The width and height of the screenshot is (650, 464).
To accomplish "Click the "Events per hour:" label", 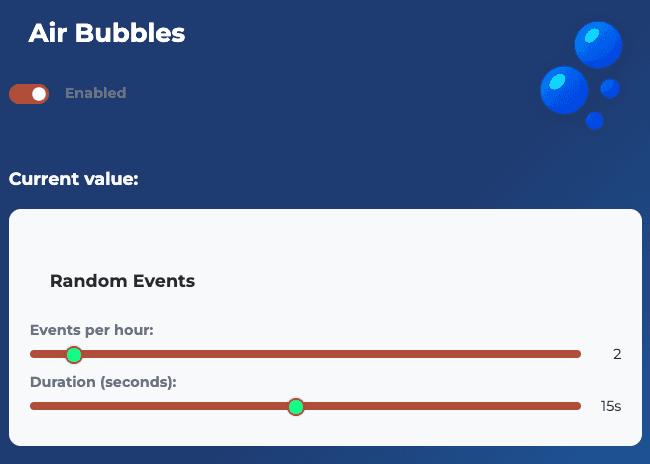I will [x=91, y=330].
